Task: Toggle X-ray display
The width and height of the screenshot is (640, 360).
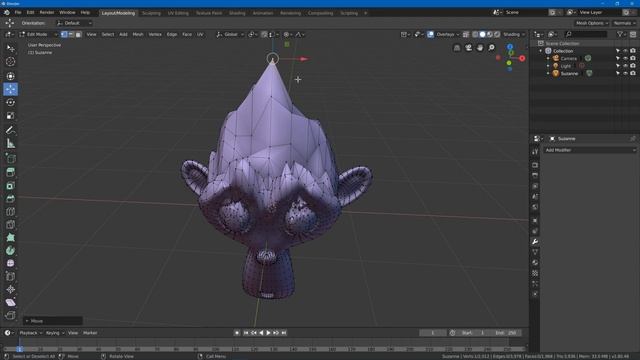Action: (x=466, y=34)
